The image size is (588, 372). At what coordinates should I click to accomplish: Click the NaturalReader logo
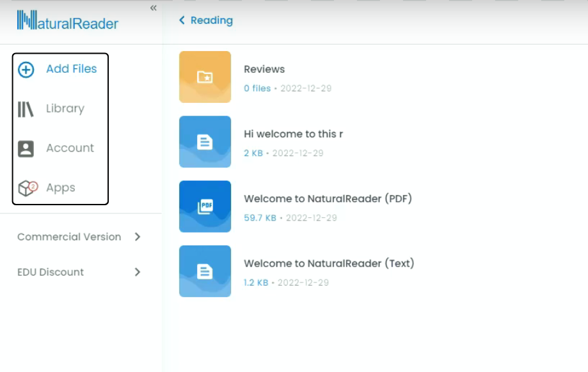(x=68, y=20)
